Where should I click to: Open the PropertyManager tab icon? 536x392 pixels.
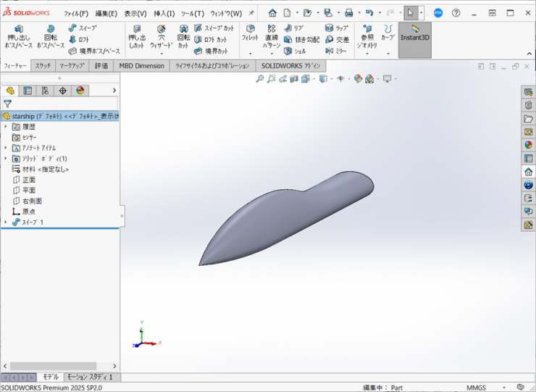click(x=28, y=91)
